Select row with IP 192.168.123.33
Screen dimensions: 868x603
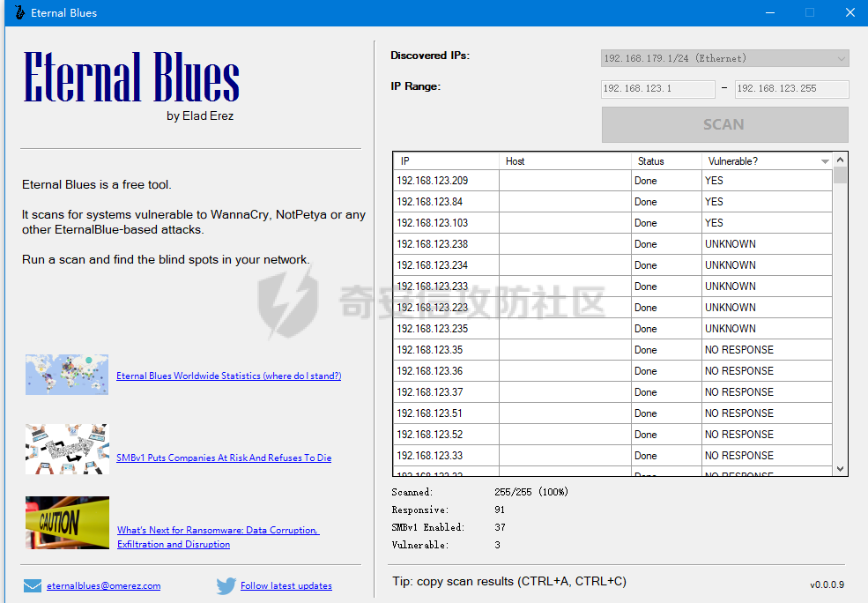612,456
